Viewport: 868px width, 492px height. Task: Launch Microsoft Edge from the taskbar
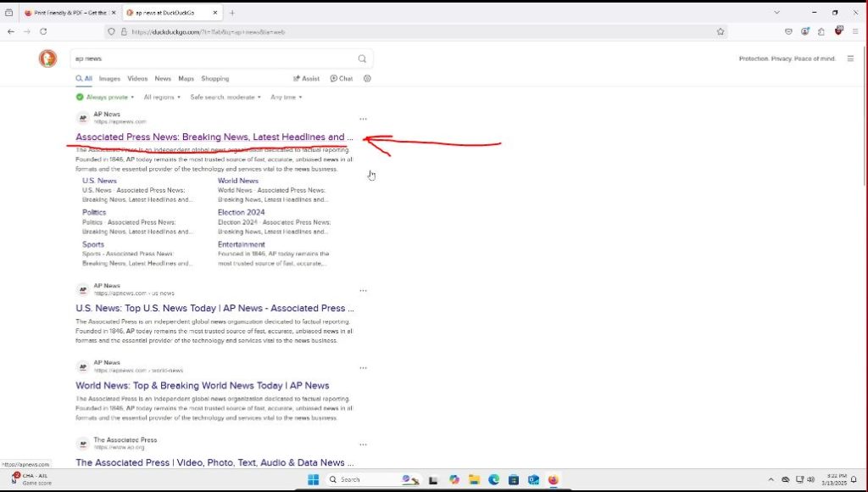pyautogui.click(x=494, y=479)
